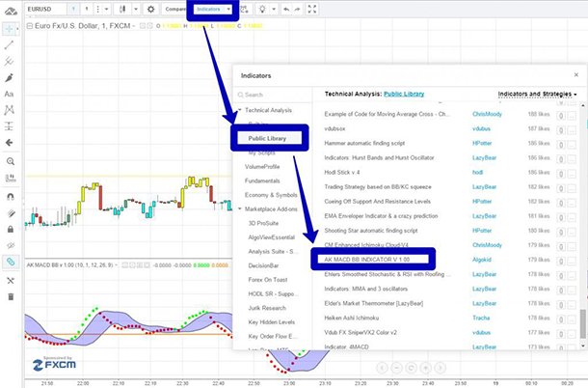Click the fullscreen mode icon
The image size is (588, 388).
coord(312,9)
